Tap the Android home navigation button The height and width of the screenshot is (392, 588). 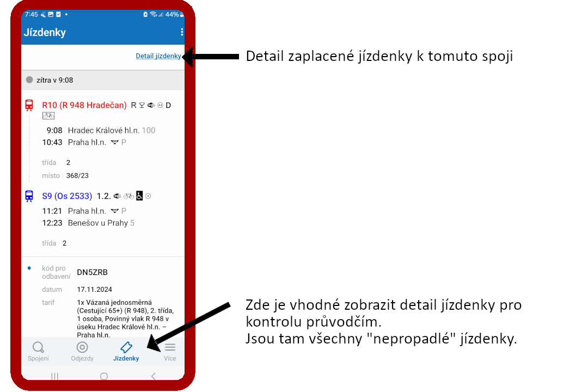[104, 376]
